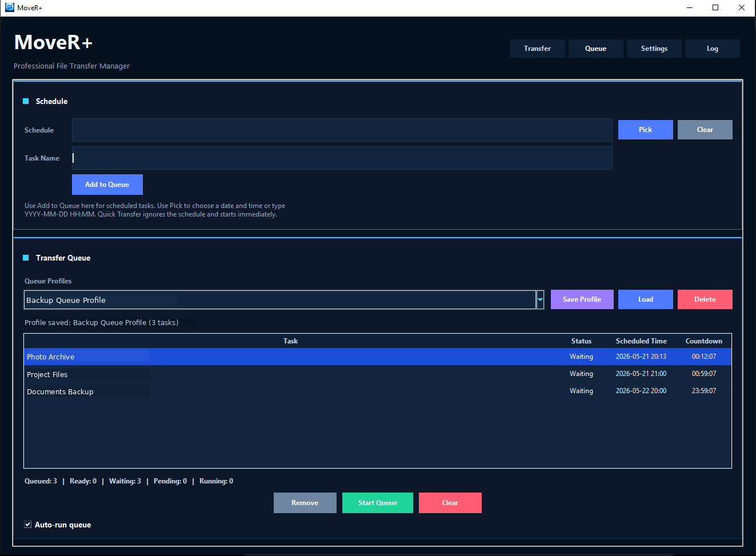Click Waiting status of Project Files
This screenshot has height=556, width=756.
pos(581,374)
